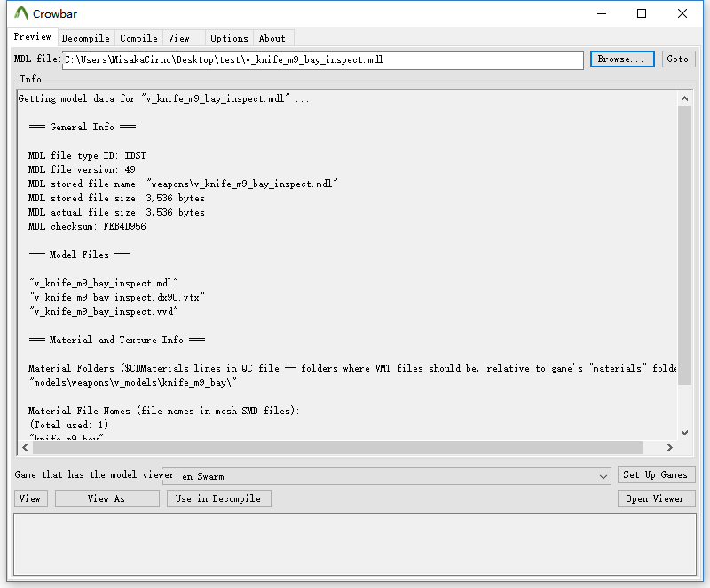The width and height of the screenshot is (710, 588).
Task: Click the Set Up Games button
Action: (x=656, y=474)
